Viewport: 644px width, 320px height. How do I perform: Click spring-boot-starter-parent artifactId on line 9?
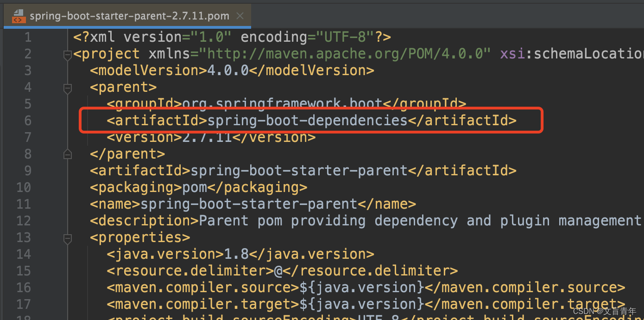click(x=303, y=171)
